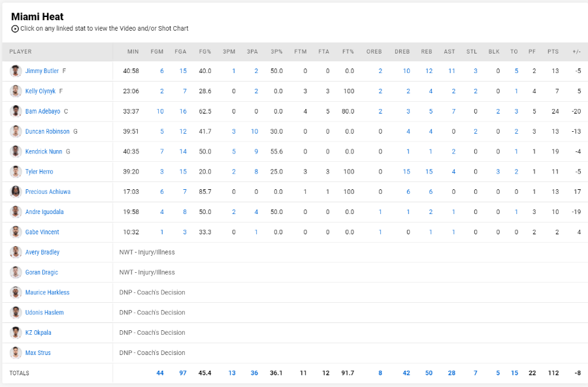This screenshot has width=588, height=387.
Task: Click the Miami Heat heading
Action: pos(37,17)
